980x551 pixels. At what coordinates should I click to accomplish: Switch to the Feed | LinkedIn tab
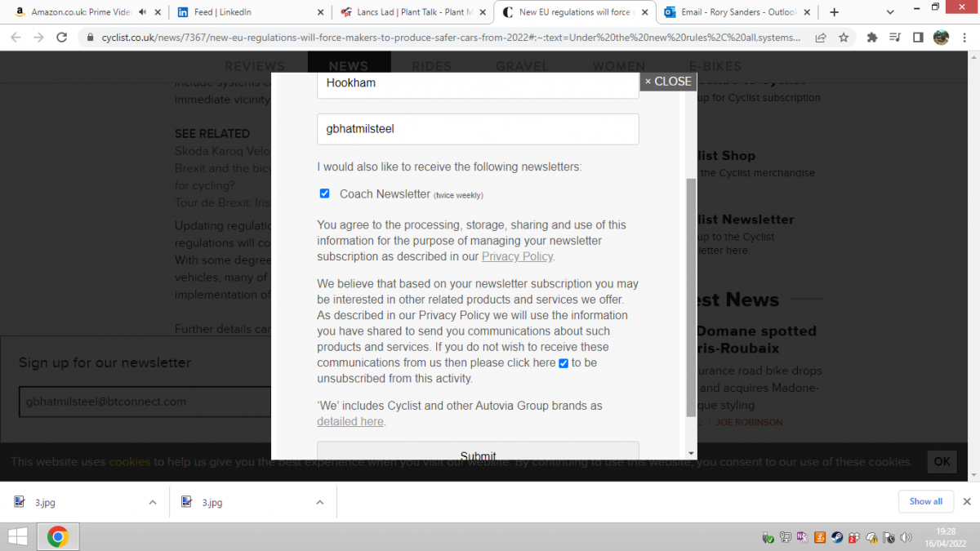pyautogui.click(x=251, y=12)
